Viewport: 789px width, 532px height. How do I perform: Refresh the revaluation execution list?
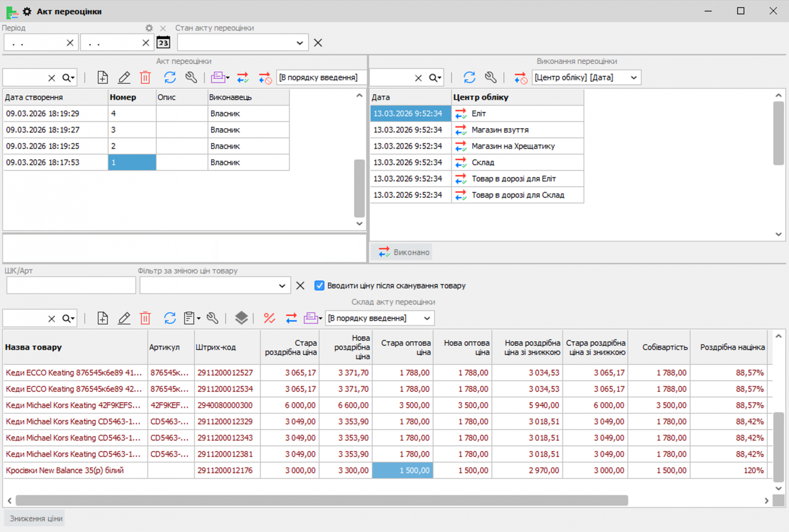coord(469,77)
